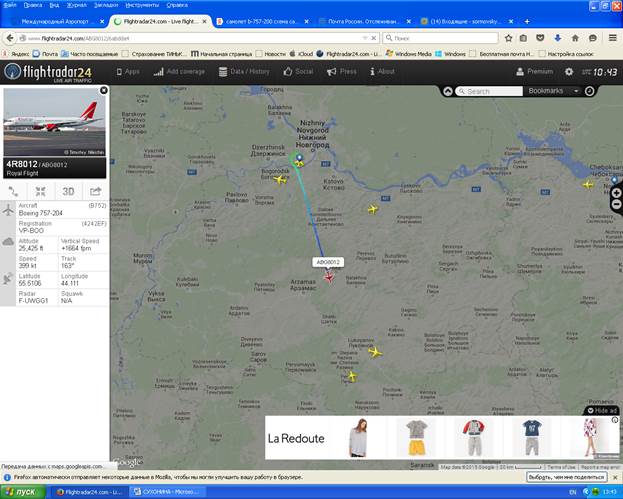Open the Data / History menu

(244, 72)
